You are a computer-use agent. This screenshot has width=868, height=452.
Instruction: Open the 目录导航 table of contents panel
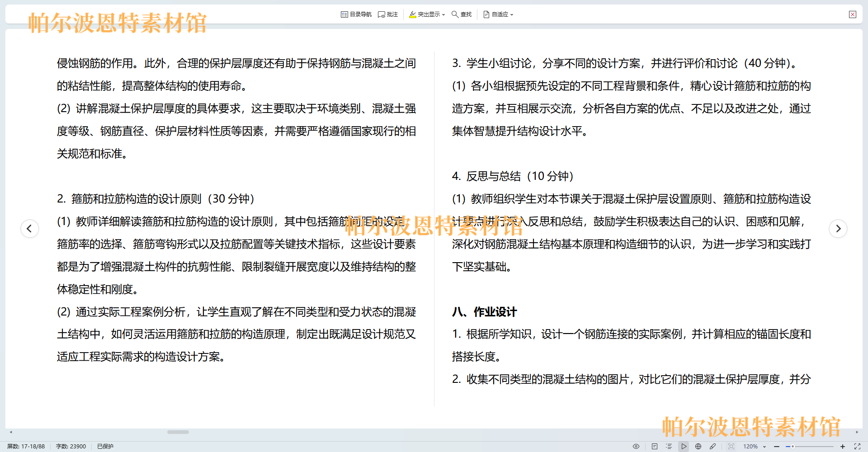click(x=356, y=14)
